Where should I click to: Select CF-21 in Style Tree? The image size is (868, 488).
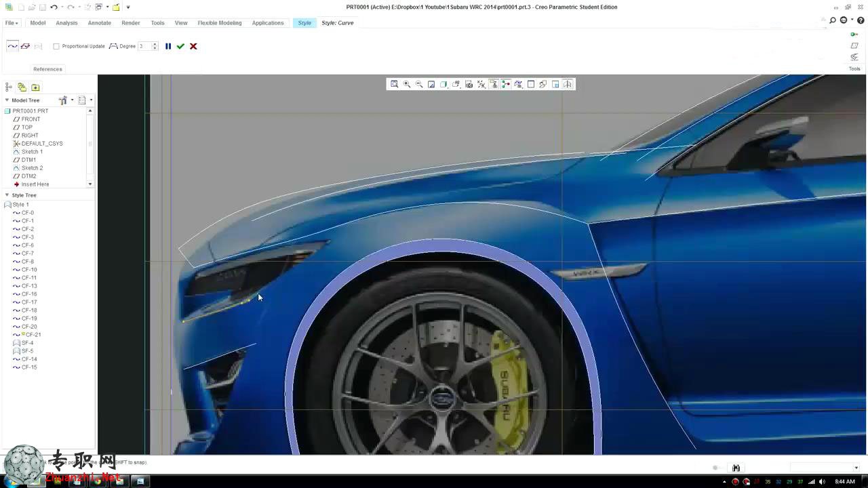(x=33, y=335)
